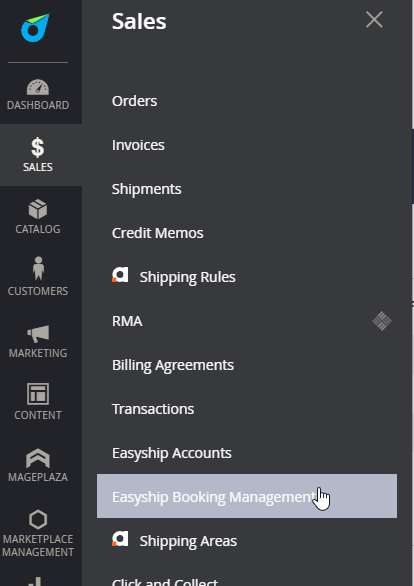Click the store logo at top left

[35, 28]
